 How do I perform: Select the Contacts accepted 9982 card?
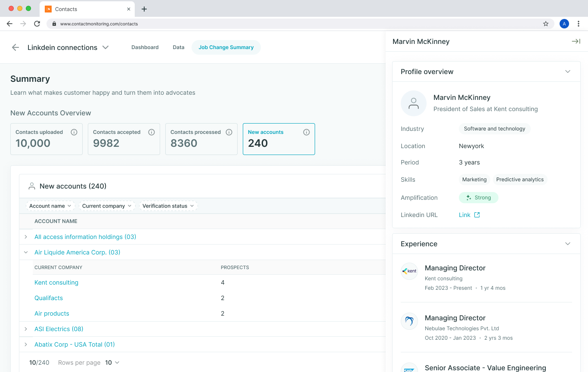tap(124, 139)
